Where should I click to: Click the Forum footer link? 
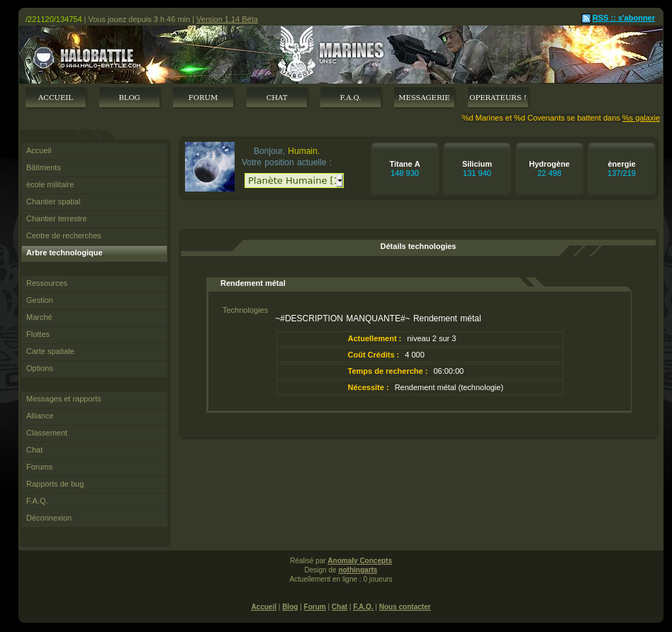pyautogui.click(x=315, y=607)
